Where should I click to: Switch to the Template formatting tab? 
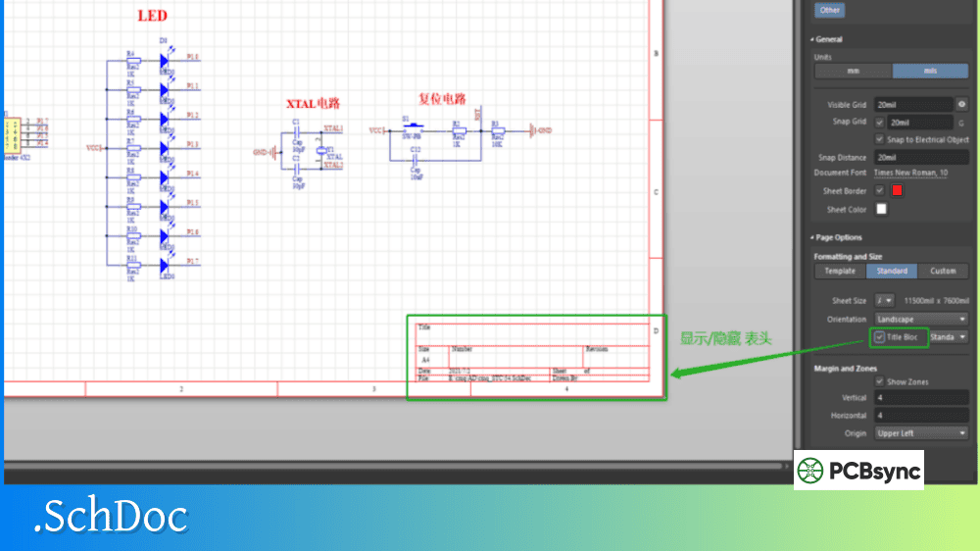click(840, 271)
